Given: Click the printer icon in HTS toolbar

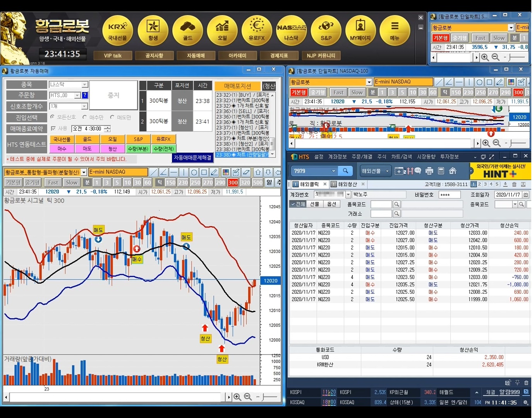Looking at the screenshot, I should pyautogui.click(x=429, y=171).
